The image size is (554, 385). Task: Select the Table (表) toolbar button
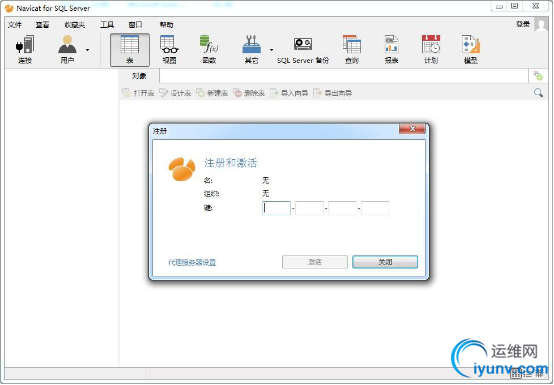tap(130, 50)
